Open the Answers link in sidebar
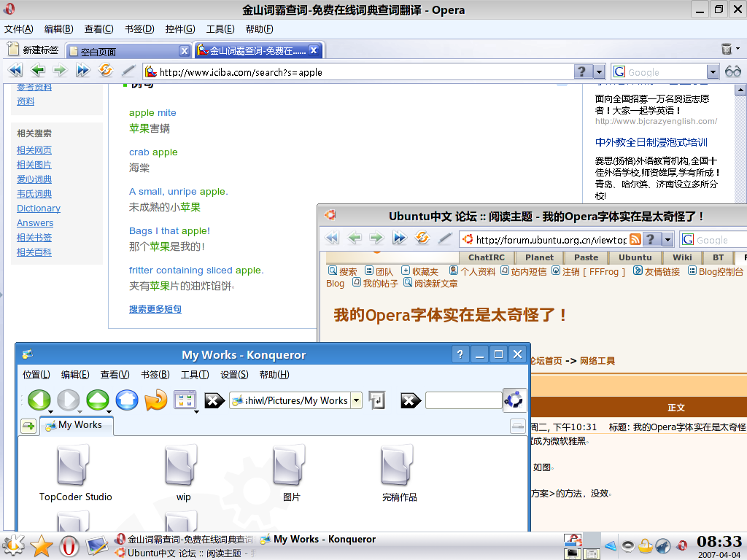 pos(35,223)
